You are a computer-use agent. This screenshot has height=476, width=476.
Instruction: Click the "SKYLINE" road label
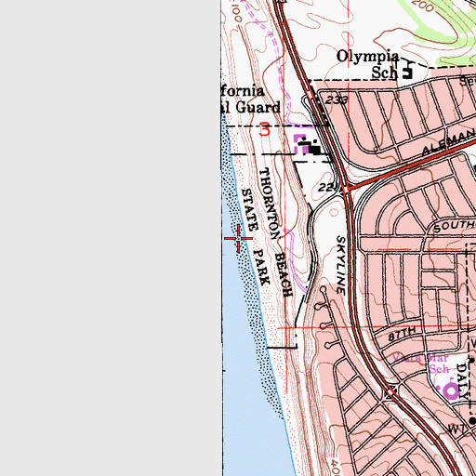341,265
